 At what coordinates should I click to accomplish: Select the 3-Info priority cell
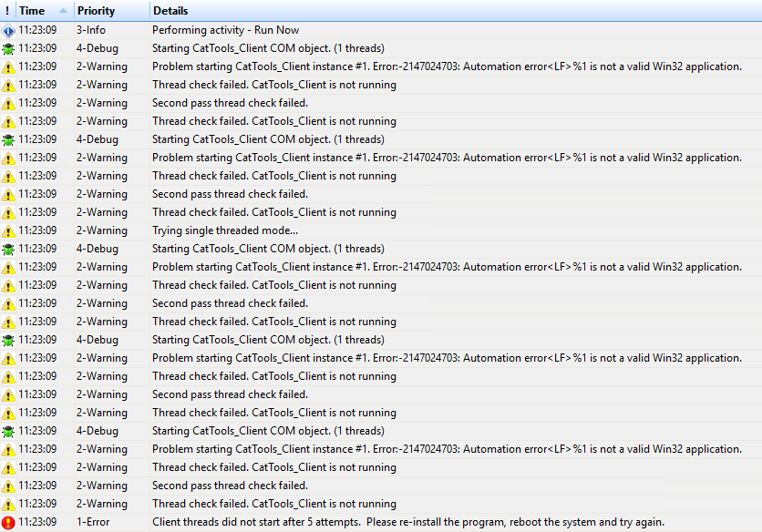tap(91, 30)
